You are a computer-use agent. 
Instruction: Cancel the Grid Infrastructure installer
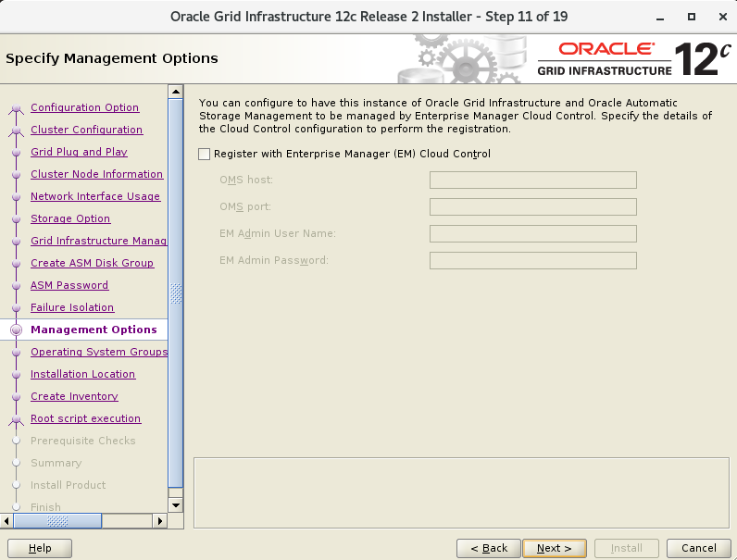pyautogui.click(x=699, y=548)
